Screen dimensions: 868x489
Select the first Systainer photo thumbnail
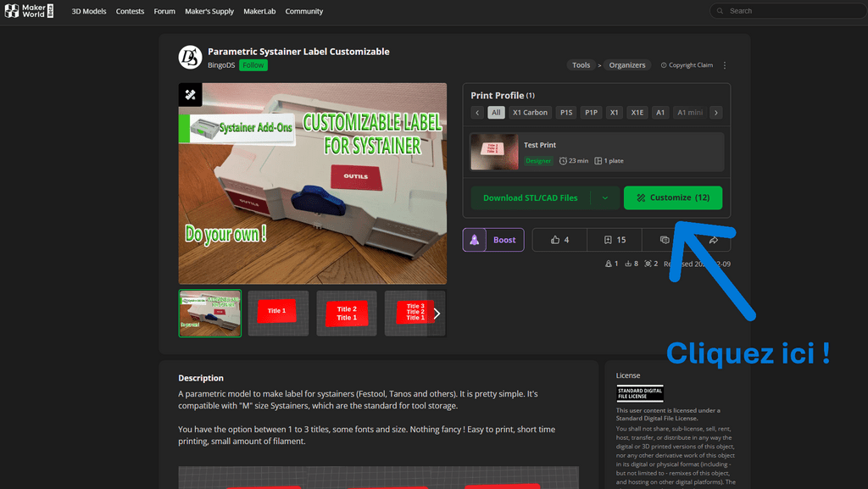click(x=210, y=314)
